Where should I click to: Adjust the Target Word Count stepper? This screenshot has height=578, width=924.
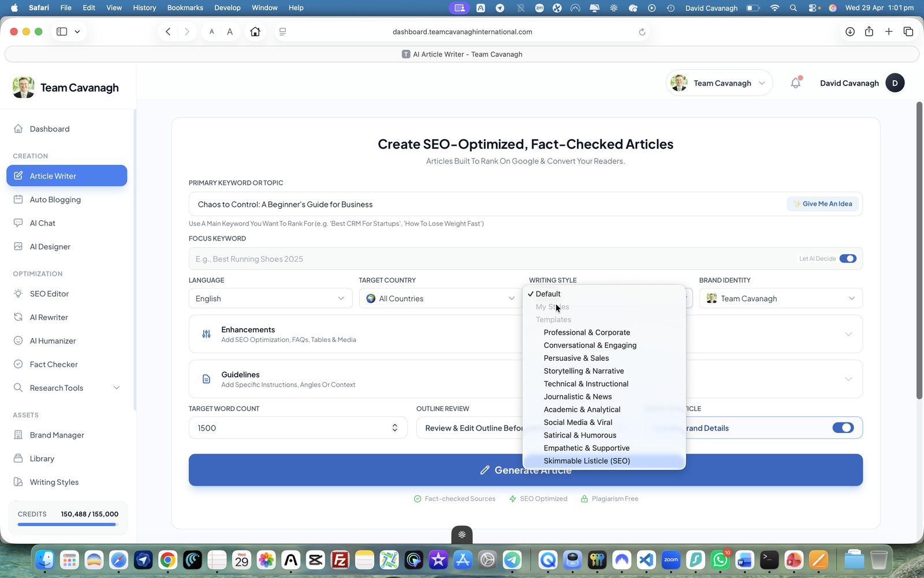395,428
